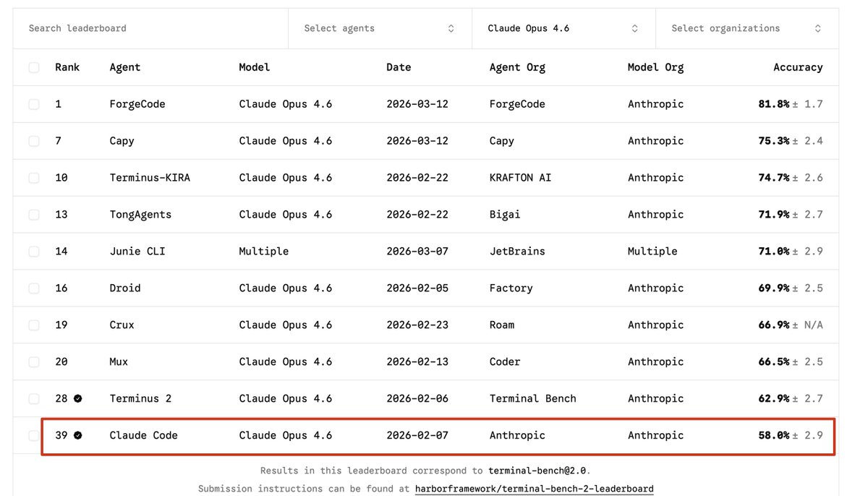
Task: Click the 66.9% ± N/A accuracy value
Action: pyautogui.click(x=791, y=325)
